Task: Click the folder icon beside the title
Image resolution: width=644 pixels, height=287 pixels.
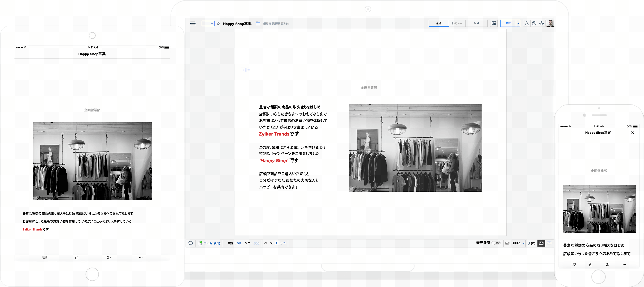Action: [x=258, y=23]
